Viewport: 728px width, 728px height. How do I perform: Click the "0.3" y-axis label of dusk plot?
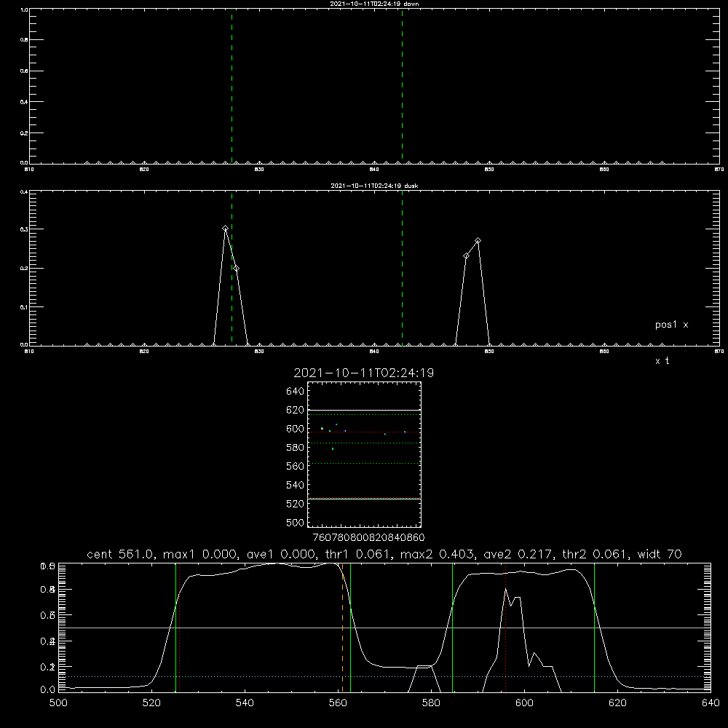click(24, 229)
